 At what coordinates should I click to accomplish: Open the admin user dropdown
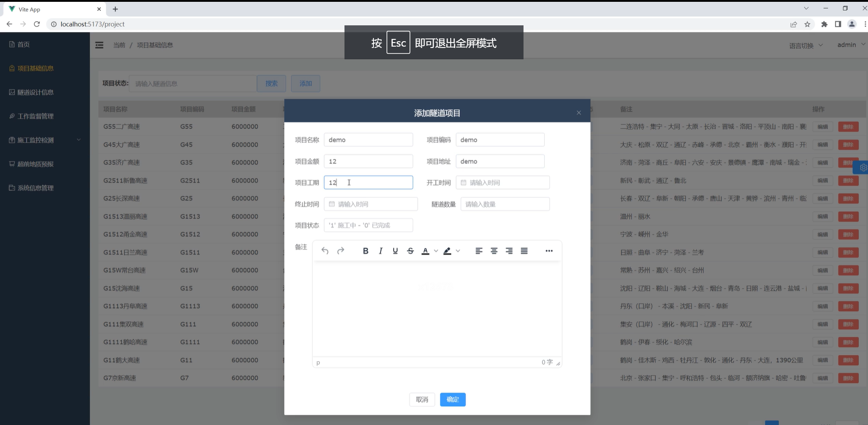[x=851, y=44]
